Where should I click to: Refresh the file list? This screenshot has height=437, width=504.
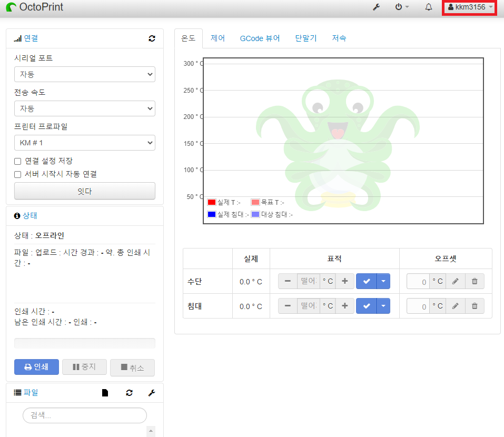click(129, 393)
